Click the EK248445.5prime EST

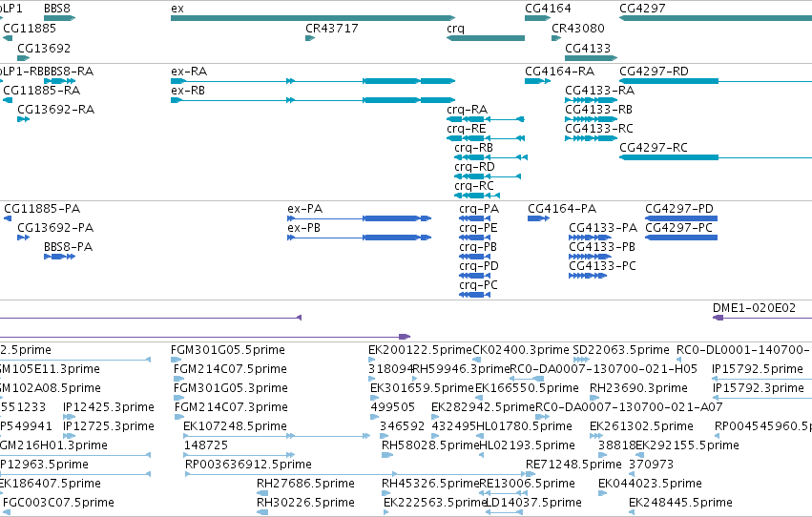tap(632, 512)
